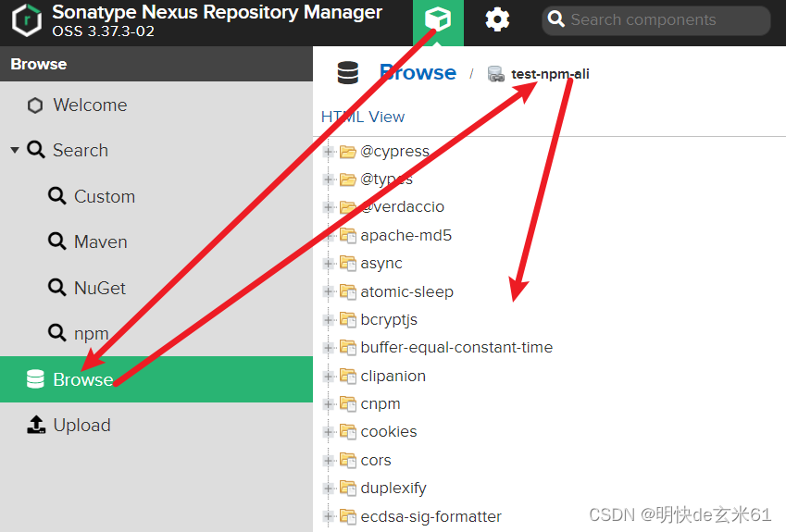Select the @verdaccio tree entry
This screenshot has width=786, height=532.
pos(402,207)
